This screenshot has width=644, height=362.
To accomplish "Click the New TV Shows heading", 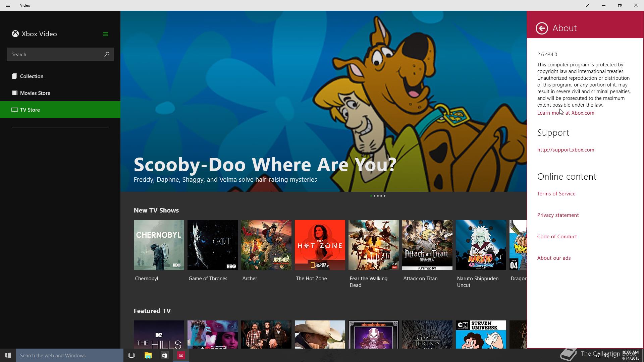I will point(156,210).
